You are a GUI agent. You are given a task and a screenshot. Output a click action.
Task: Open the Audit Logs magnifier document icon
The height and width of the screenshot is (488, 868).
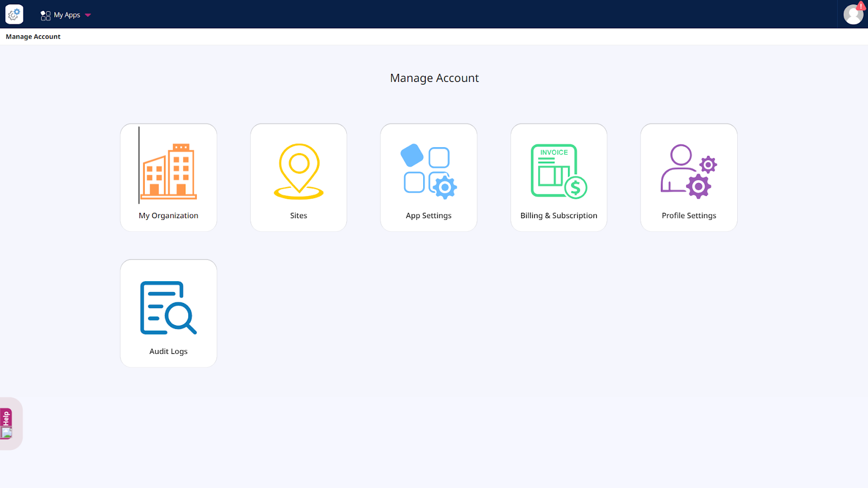pos(168,307)
